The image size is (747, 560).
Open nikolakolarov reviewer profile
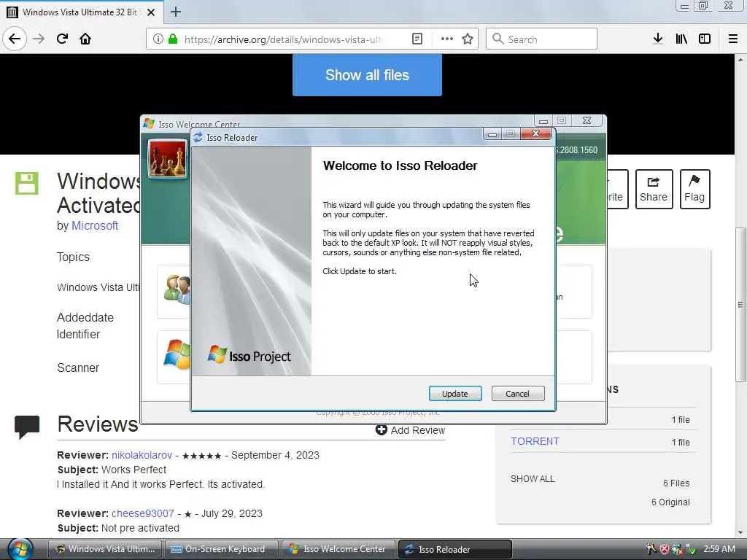[x=142, y=455]
